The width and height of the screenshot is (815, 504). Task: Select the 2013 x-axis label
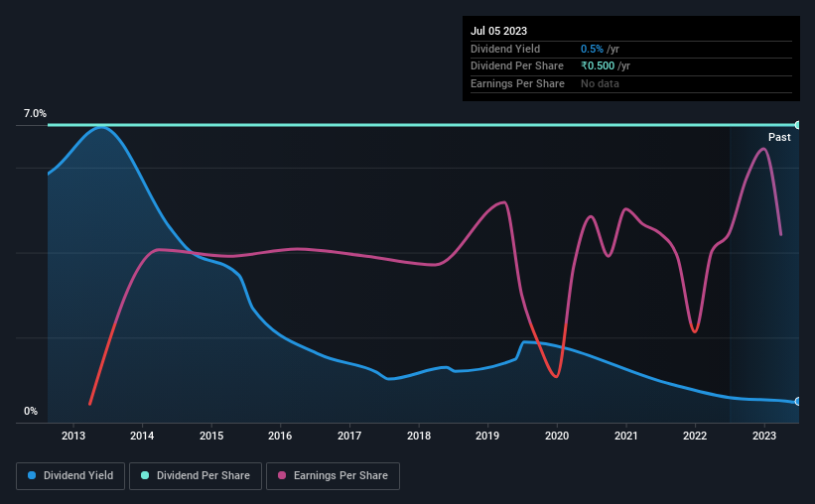click(x=73, y=436)
